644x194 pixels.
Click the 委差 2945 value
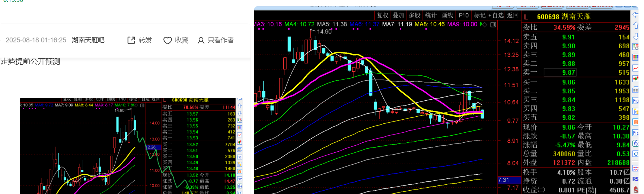point(622,28)
